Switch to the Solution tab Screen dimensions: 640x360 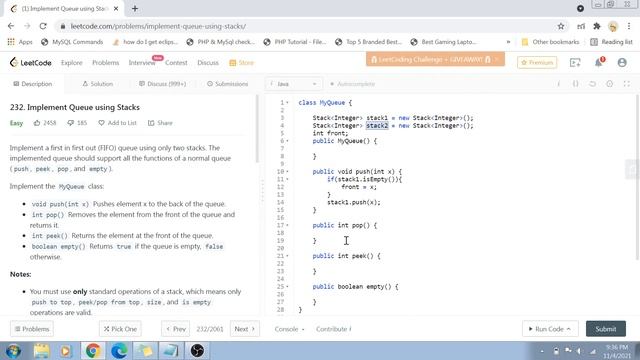pos(98,84)
